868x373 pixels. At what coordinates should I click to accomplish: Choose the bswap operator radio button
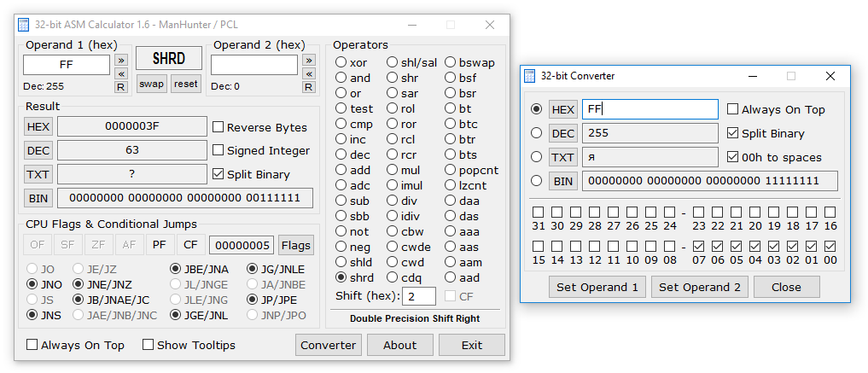[450, 62]
